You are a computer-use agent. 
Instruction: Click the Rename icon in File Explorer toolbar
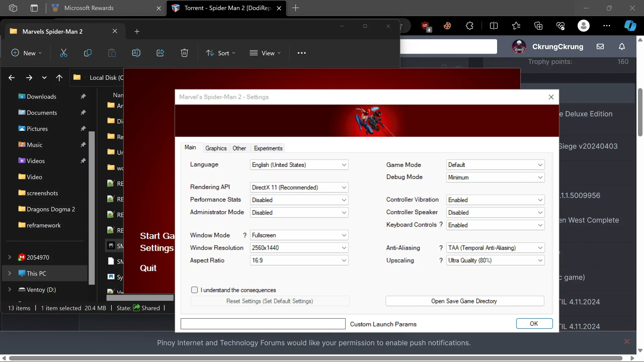click(136, 53)
